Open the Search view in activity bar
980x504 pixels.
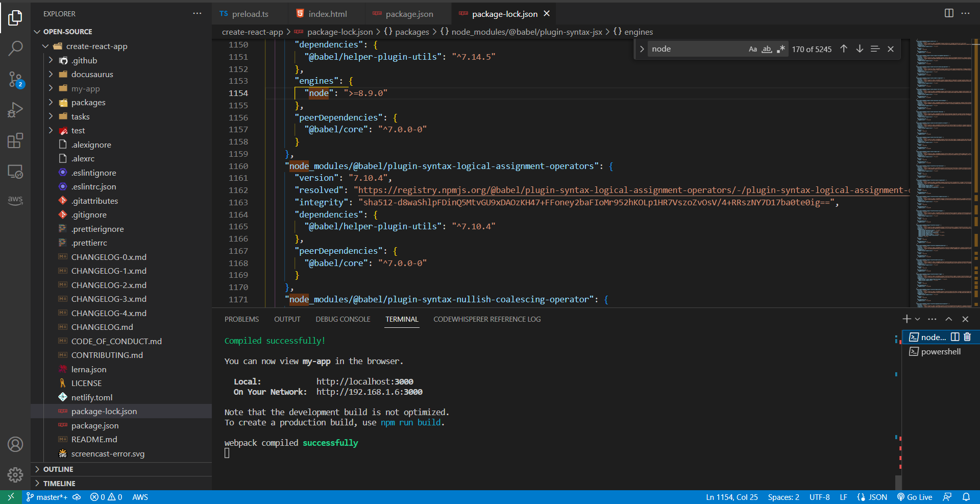point(15,49)
